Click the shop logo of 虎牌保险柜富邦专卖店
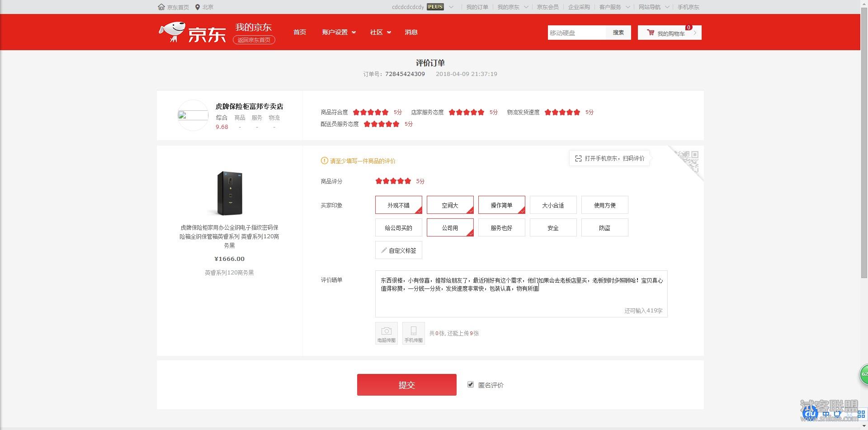This screenshot has width=868, height=430. 193,115
